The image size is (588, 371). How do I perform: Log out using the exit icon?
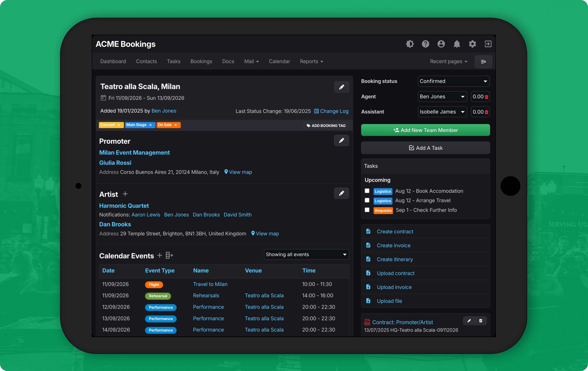(488, 44)
